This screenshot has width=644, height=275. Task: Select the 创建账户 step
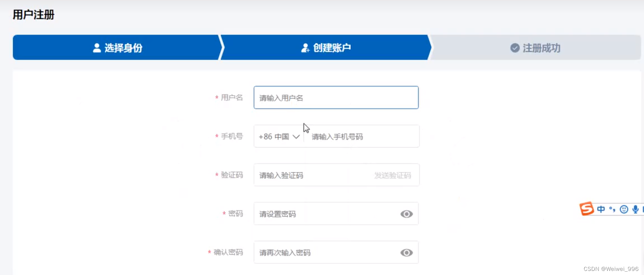326,48
